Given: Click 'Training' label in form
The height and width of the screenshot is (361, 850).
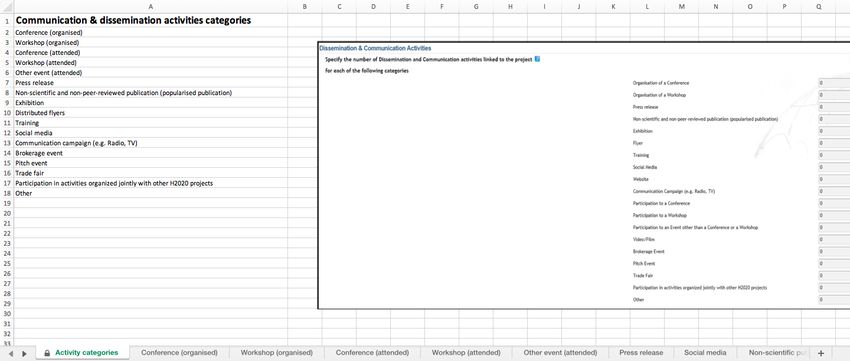Looking at the screenshot, I should click(641, 155).
